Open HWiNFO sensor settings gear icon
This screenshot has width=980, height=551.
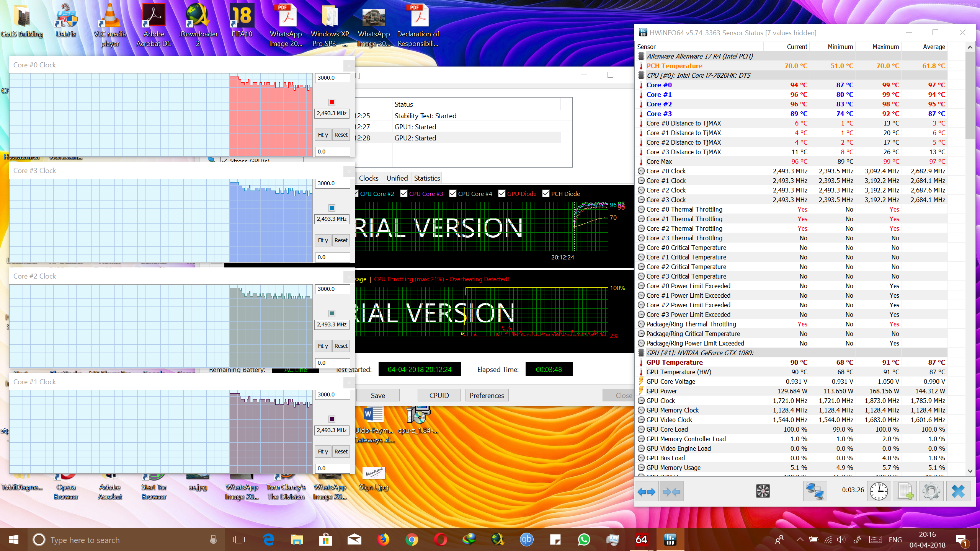pyautogui.click(x=931, y=491)
